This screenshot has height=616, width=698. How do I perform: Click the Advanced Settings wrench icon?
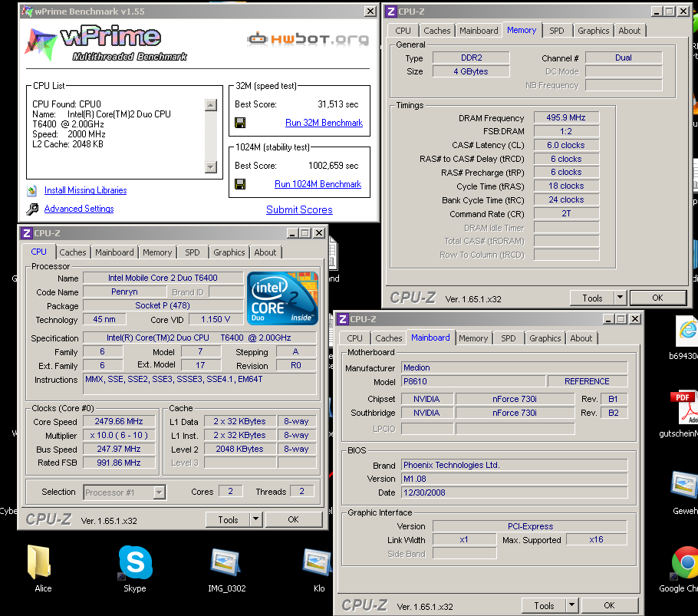coord(32,209)
